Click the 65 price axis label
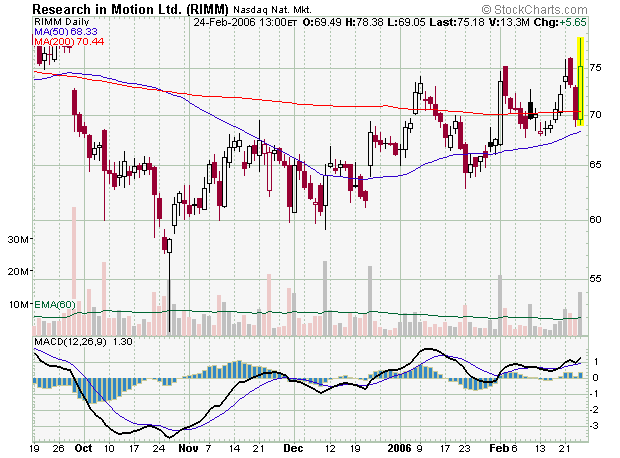 pyautogui.click(x=595, y=165)
